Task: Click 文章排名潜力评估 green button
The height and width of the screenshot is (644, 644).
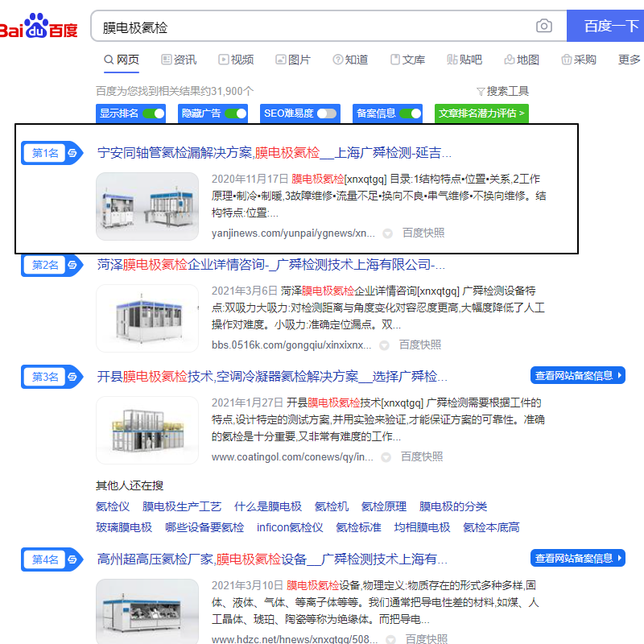Action: pyautogui.click(x=481, y=114)
